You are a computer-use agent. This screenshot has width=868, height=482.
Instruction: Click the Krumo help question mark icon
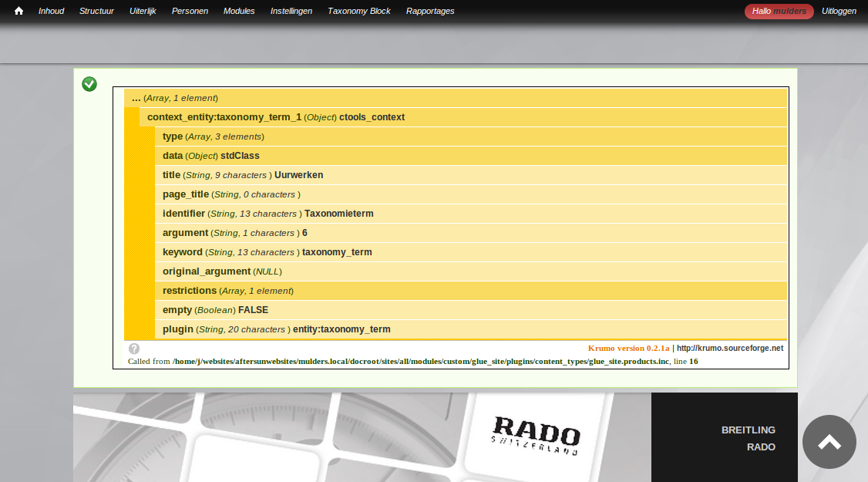(x=134, y=349)
